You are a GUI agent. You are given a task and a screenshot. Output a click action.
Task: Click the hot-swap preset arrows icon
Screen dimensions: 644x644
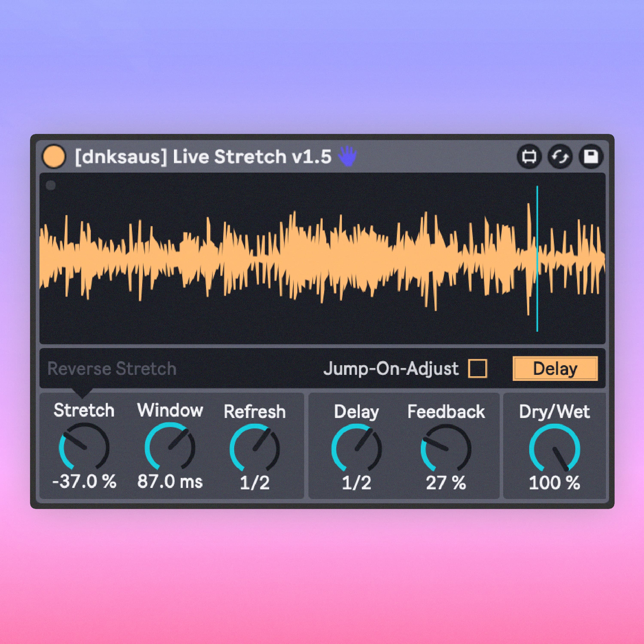click(560, 157)
